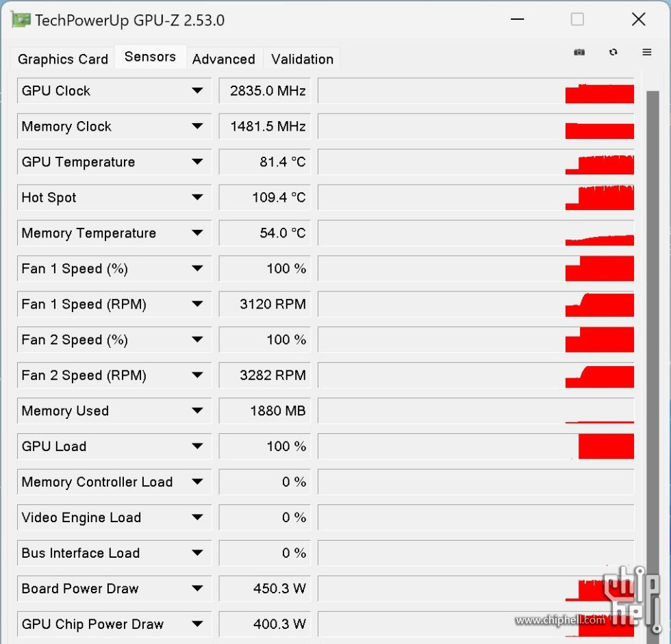Click the 3120 RPM fan value
This screenshot has width=671, height=644.
[x=264, y=304]
